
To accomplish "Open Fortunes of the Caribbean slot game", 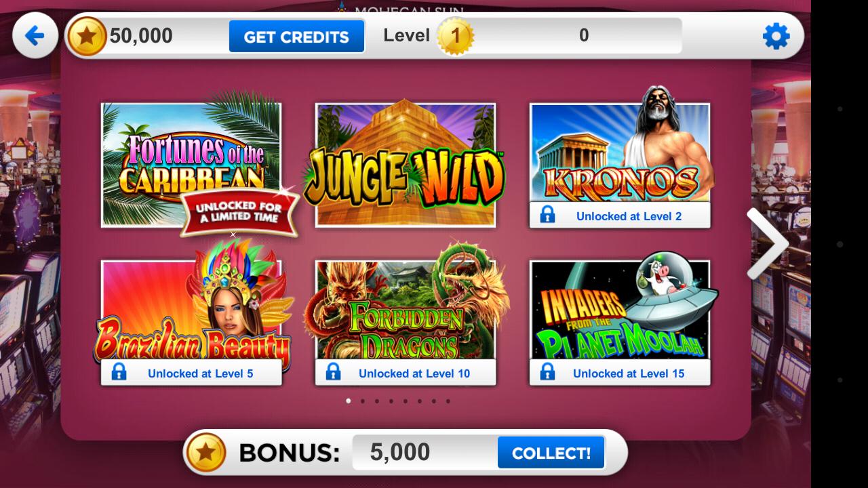I will tap(191, 165).
